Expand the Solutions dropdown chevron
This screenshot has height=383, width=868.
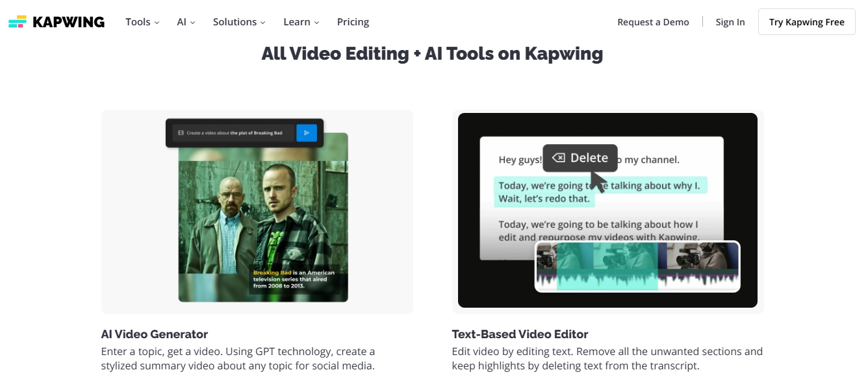pyautogui.click(x=262, y=23)
